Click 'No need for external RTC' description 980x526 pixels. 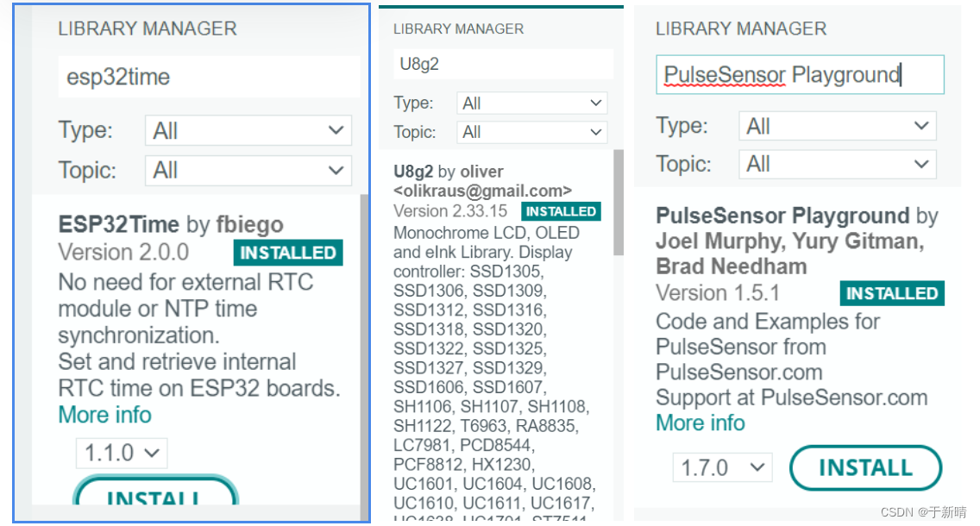(x=185, y=282)
